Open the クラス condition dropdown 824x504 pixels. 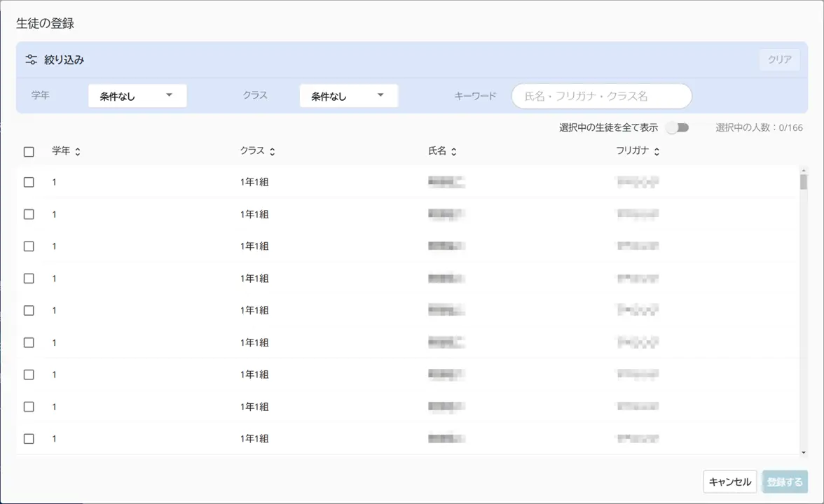point(348,96)
